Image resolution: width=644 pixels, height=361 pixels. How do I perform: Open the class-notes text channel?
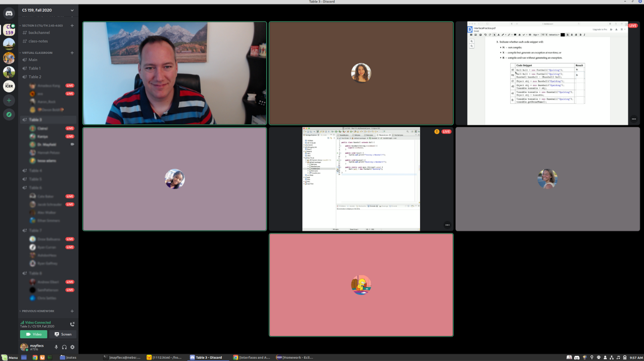click(x=48, y=41)
